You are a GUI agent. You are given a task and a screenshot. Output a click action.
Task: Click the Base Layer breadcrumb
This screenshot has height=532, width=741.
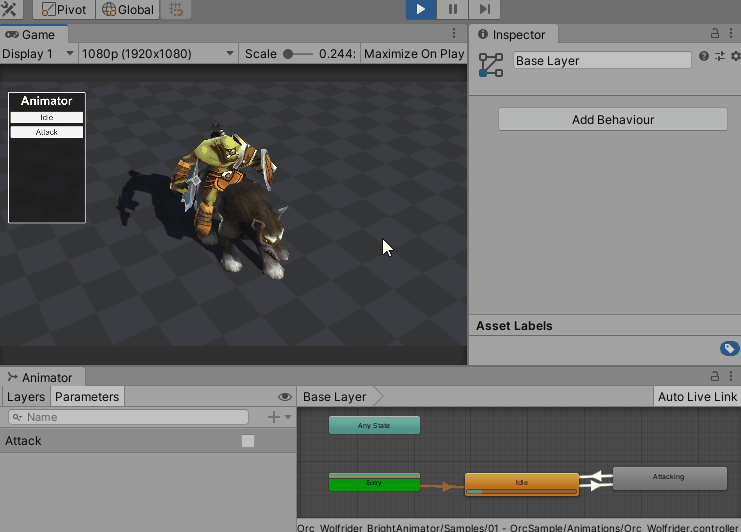pyautogui.click(x=335, y=397)
